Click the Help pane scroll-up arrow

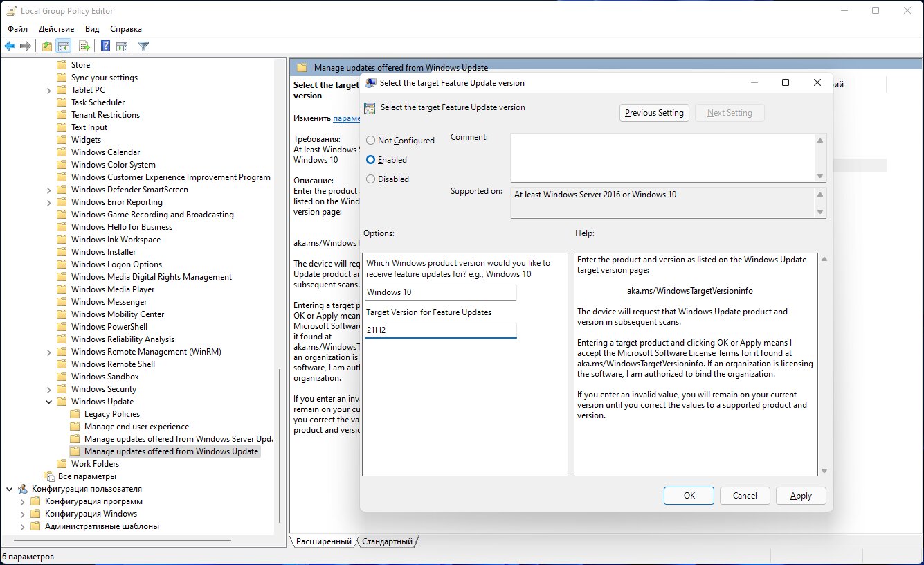tap(824, 259)
